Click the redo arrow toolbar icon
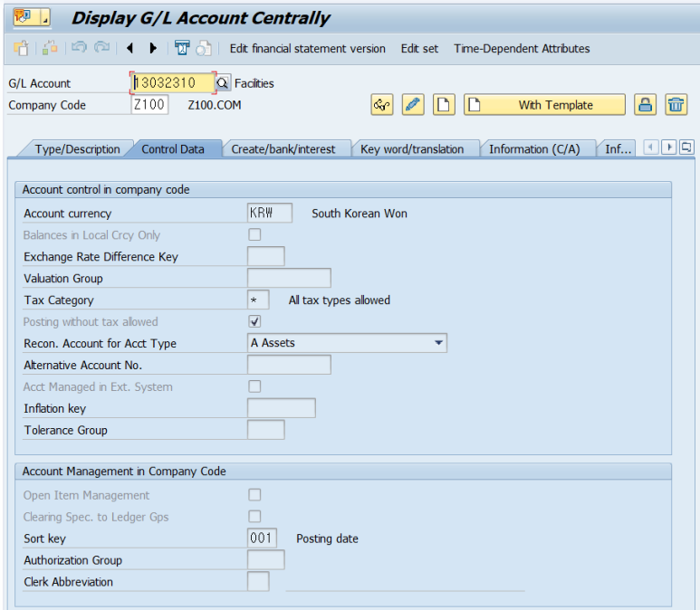Screen dimensions: 700x610 click(101, 47)
